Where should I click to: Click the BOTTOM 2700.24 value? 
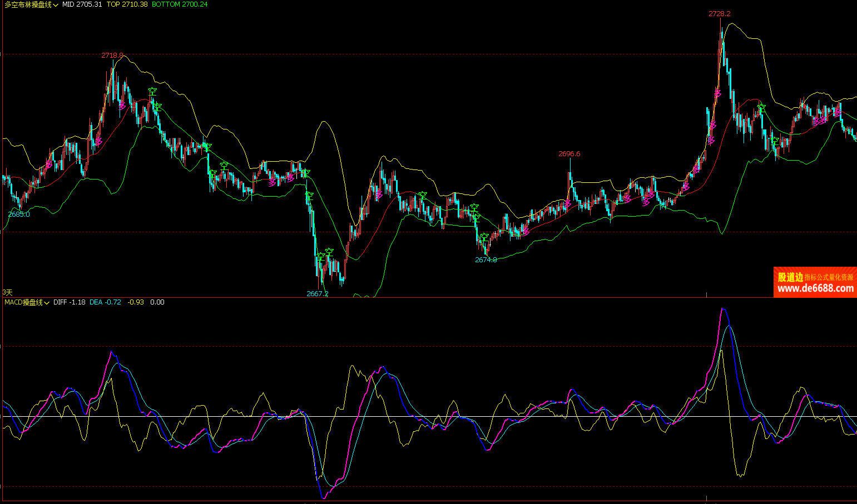(x=180, y=4)
